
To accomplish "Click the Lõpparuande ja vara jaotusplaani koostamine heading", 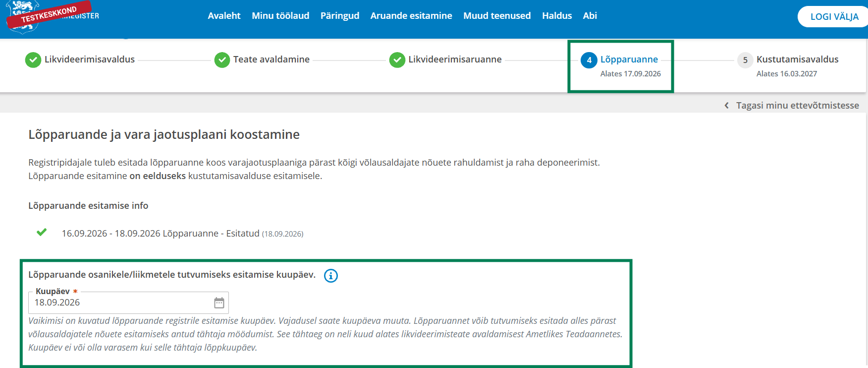I will tap(164, 134).
